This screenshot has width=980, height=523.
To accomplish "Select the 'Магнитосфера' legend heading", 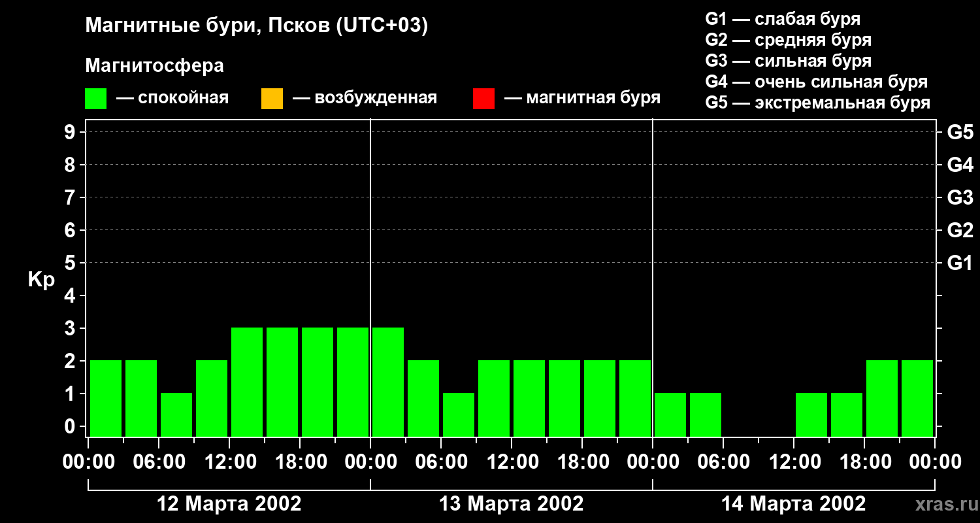I will pyautogui.click(x=154, y=66).
